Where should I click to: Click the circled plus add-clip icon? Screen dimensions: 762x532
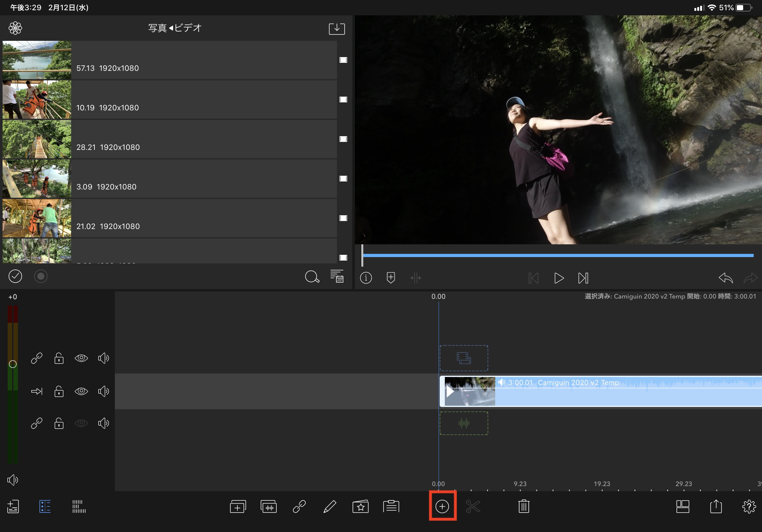(442, 506)
